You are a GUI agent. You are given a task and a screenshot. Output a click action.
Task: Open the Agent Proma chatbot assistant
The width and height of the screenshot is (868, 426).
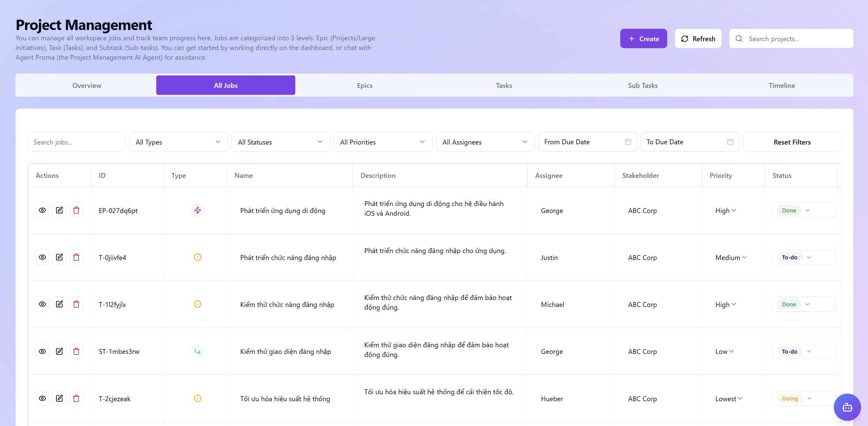[847, 407]
